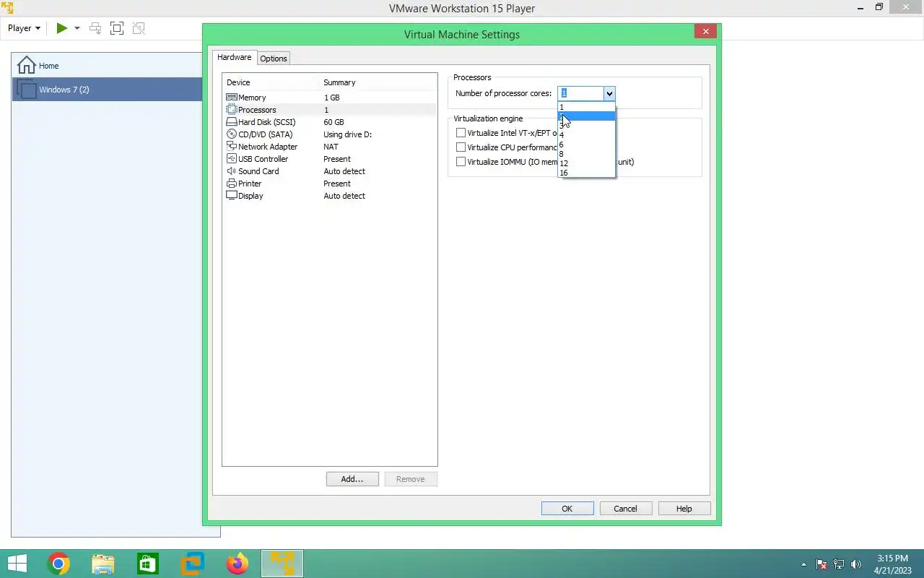924x578 pixels.
Task: Open the Store app on the taskbar
Action: tap(148, 564)
